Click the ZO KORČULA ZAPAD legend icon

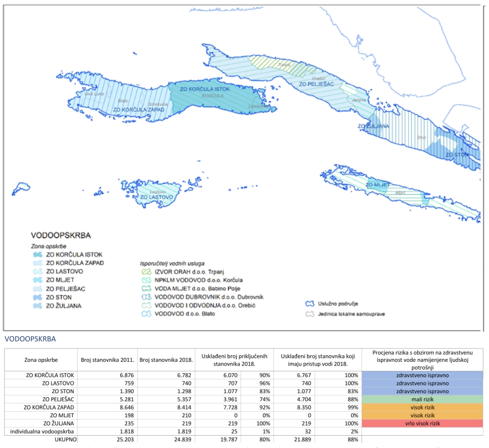(x=37, y=263)
